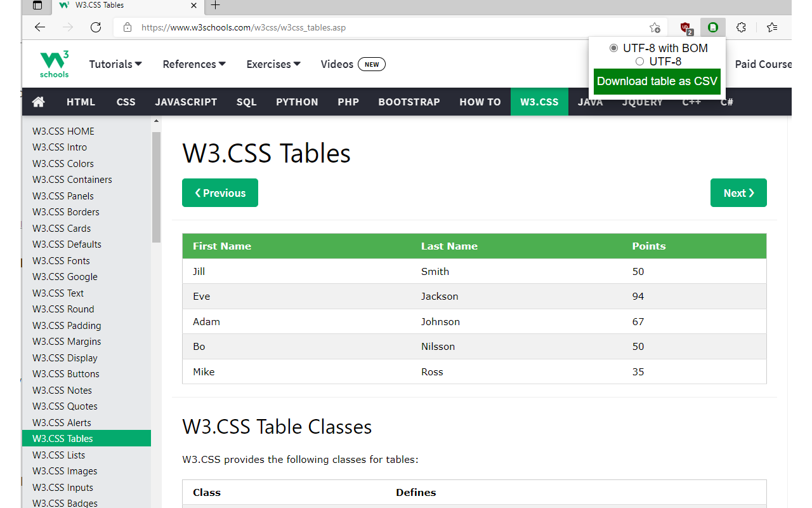
Task: Click Download table as CSV button
Action: (657, 81)
